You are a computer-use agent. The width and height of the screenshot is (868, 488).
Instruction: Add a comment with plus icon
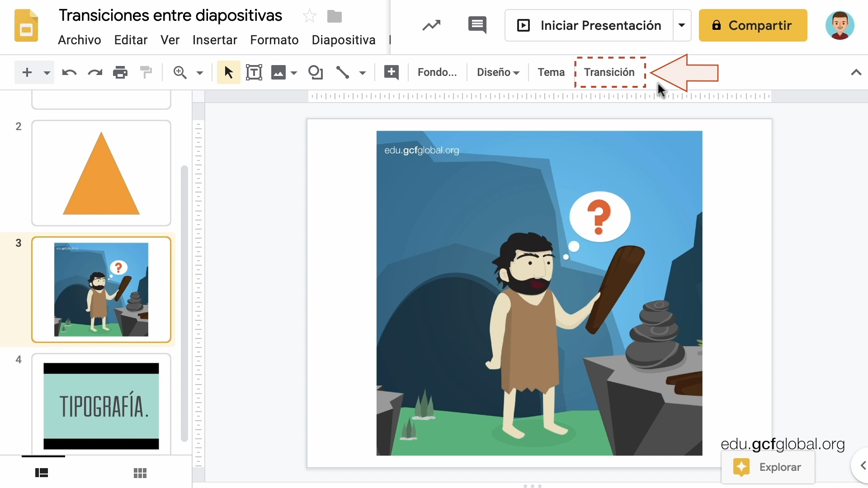point(392,72)
